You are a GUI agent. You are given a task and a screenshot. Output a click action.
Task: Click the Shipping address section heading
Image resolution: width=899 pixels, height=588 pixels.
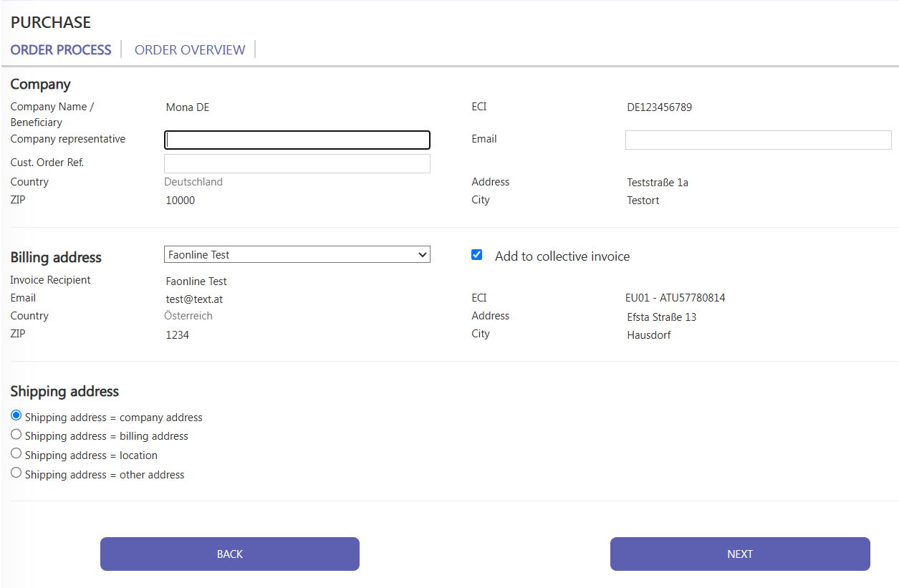point(64,391)
